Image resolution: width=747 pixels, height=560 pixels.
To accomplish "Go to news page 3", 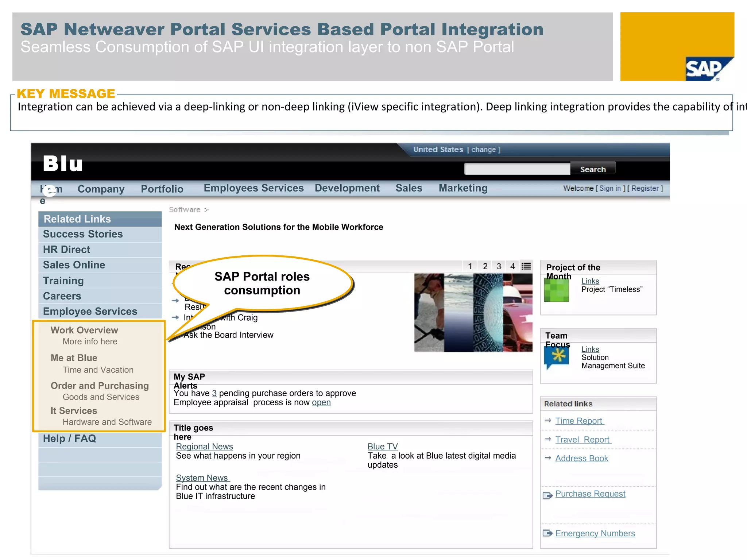I will [x=499, y=266].
